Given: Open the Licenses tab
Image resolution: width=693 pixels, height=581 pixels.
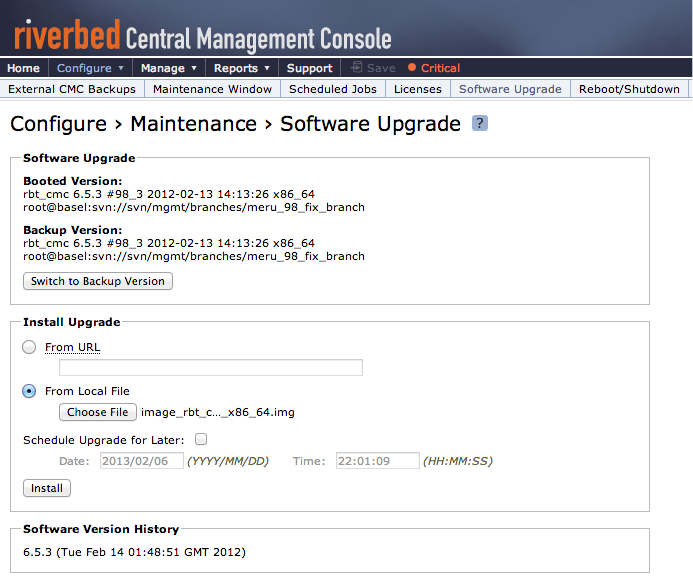Looking at the screenshot, I should (418, 89).
